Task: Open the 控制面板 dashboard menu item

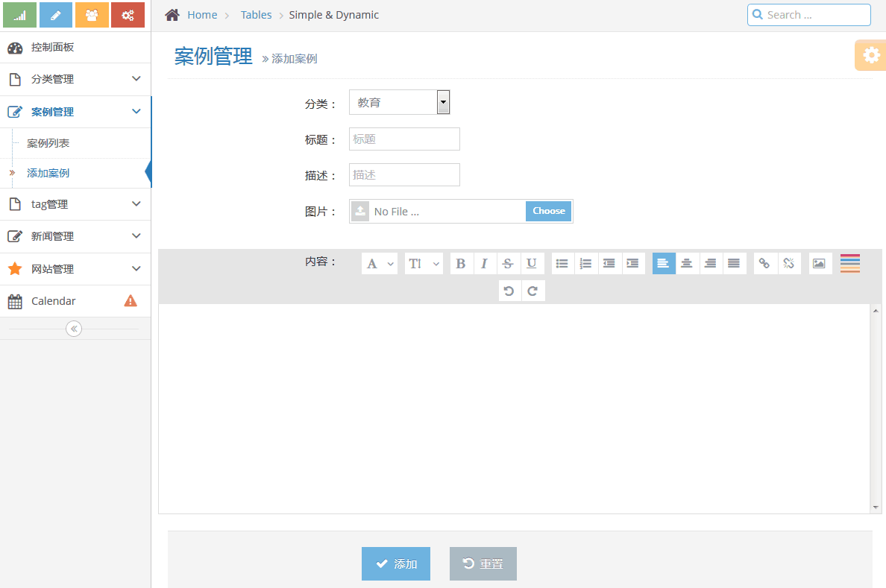Action: 52,48
